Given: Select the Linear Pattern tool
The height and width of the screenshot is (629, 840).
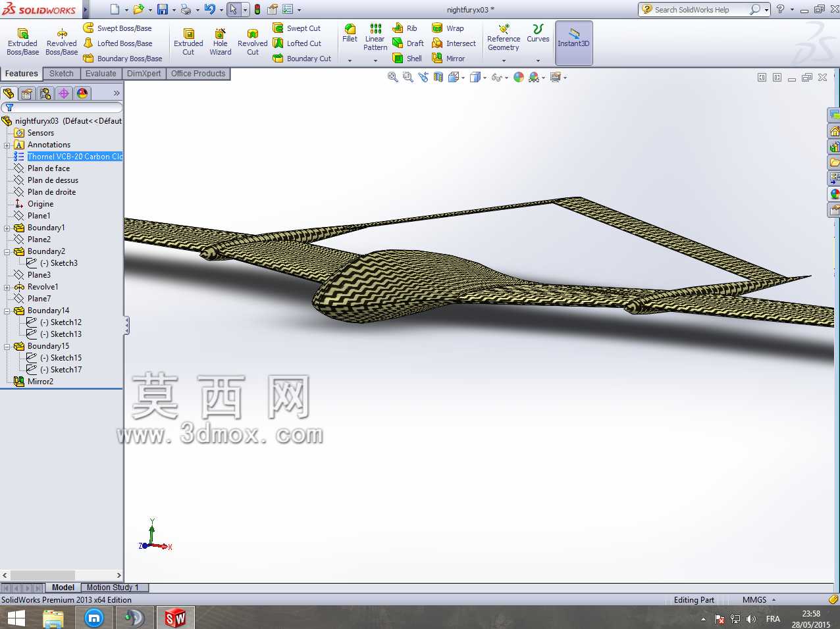Looking at the screenshot, I should (375, 38).
